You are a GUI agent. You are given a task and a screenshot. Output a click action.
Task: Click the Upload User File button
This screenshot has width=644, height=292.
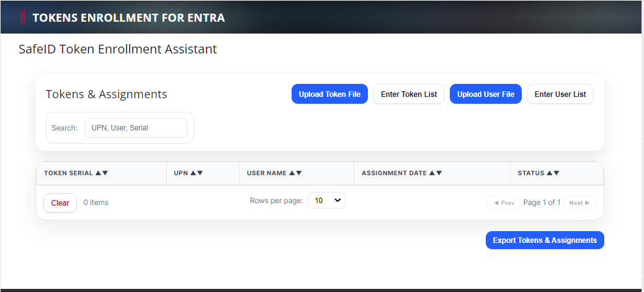pyautogui.click(x=485, y=94)
